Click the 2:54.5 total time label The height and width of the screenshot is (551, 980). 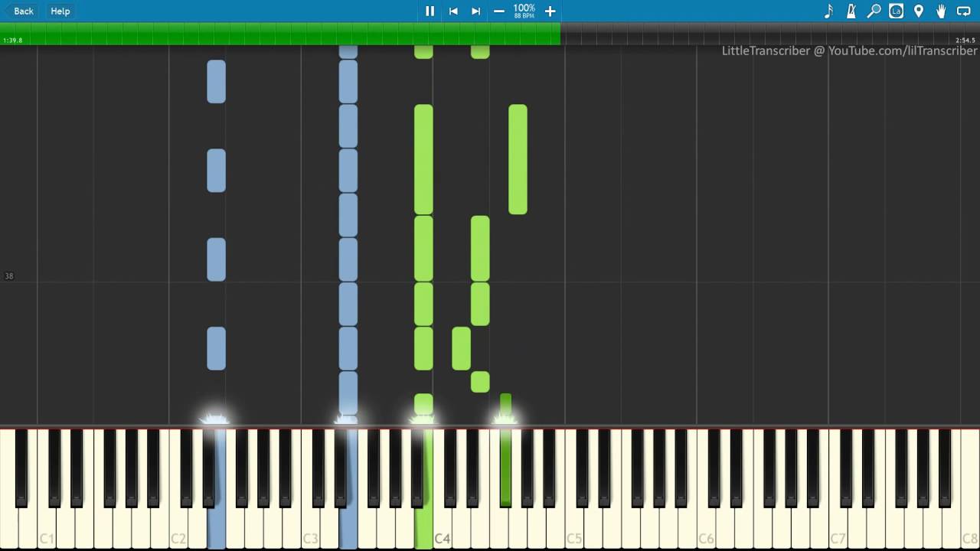tap(965, 41)
